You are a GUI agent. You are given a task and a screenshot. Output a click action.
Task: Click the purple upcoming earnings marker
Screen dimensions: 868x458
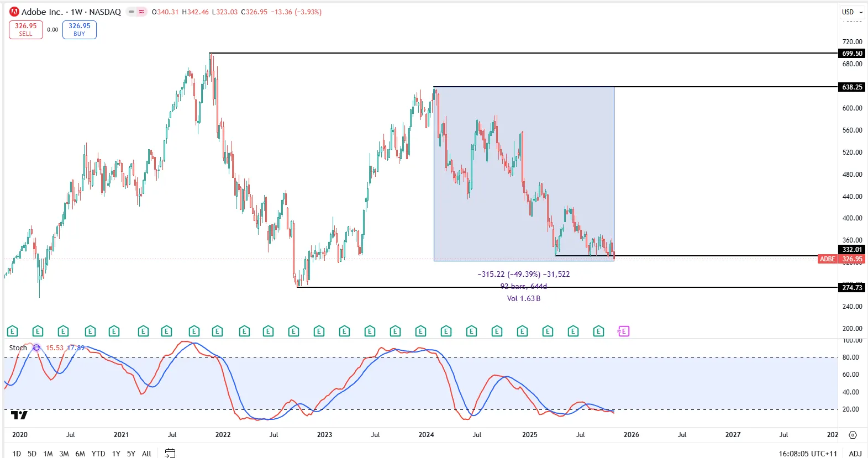tap(623, 331)
